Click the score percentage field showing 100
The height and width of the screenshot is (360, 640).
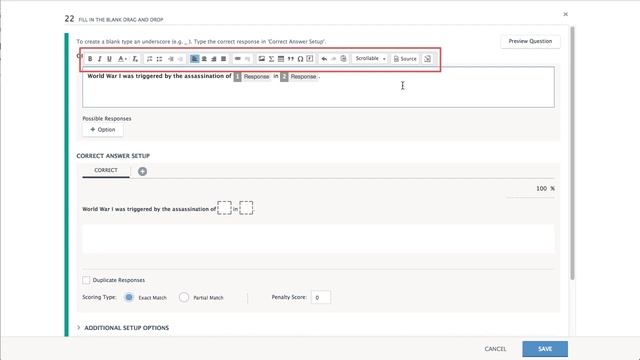tap(531, 189)
